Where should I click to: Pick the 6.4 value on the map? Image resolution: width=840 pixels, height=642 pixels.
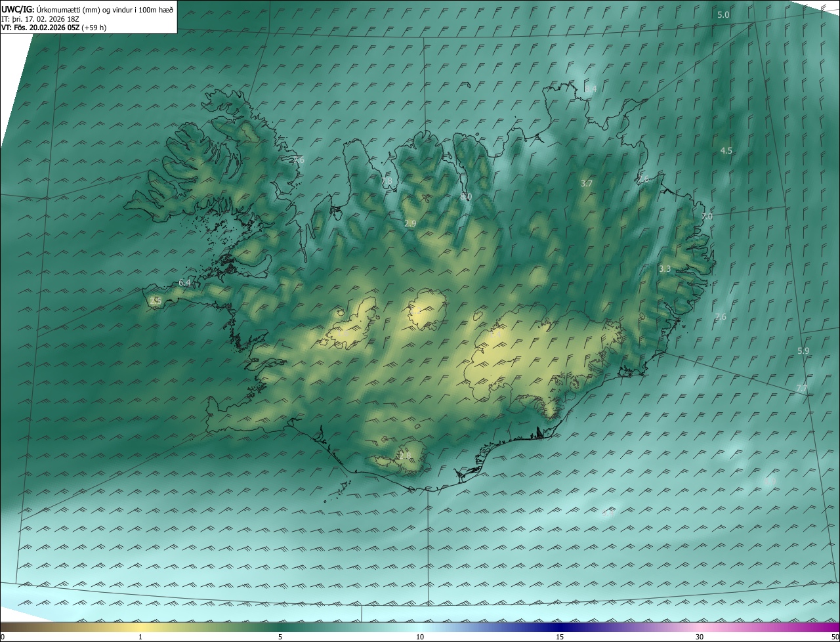click(x=184, y=284)
